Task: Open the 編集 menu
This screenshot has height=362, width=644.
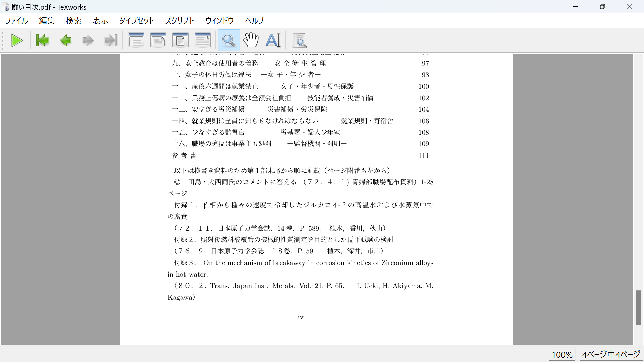Action: (x=47, y=21)
